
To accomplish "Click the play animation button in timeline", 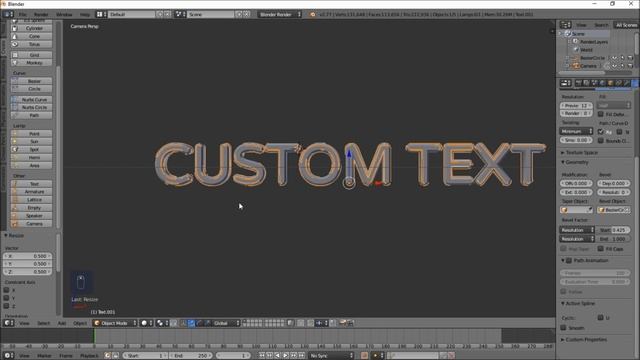I will point(286,356).
